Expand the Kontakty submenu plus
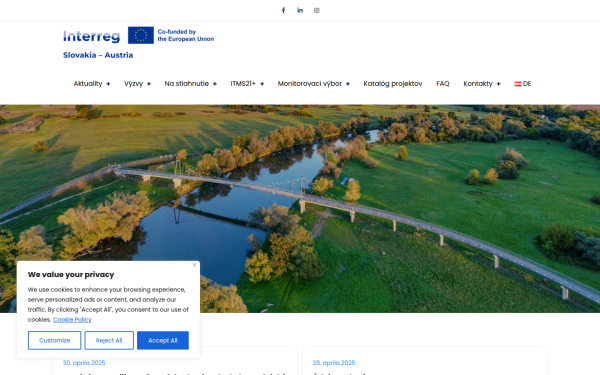The width and height of the screenshot is (600, 375). pos(498,84)
